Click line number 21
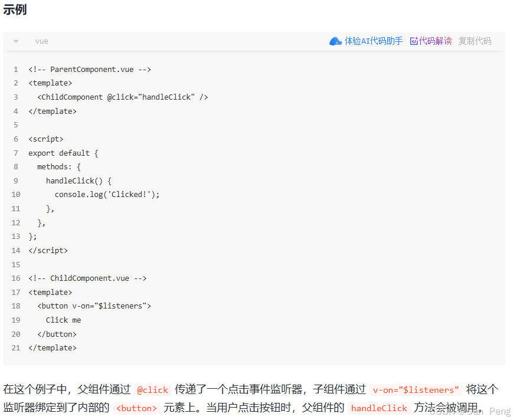 (x=16, y=348)
